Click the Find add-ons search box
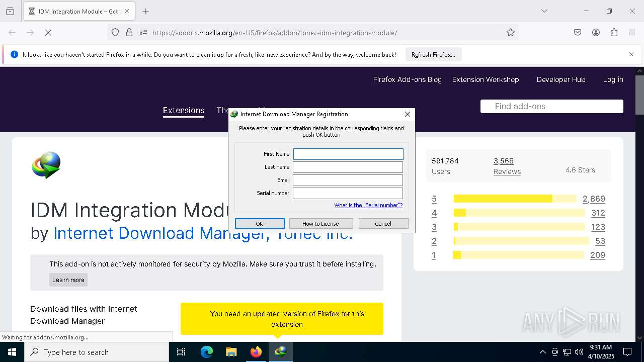Screen dimensions: 644x362 click(552, 106)
